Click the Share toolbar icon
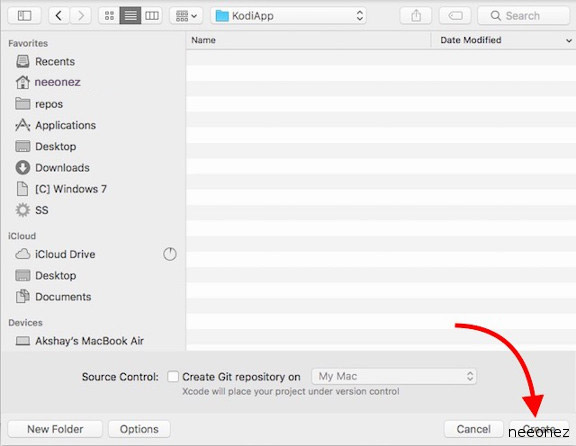Image resolution: width=576 pixels, height=446 pixels. click(416, 16)
